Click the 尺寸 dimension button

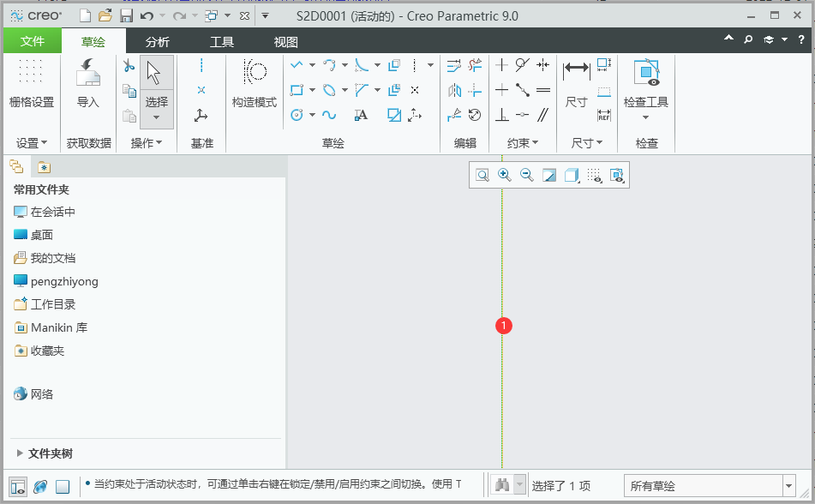click(x=576, y=81)
